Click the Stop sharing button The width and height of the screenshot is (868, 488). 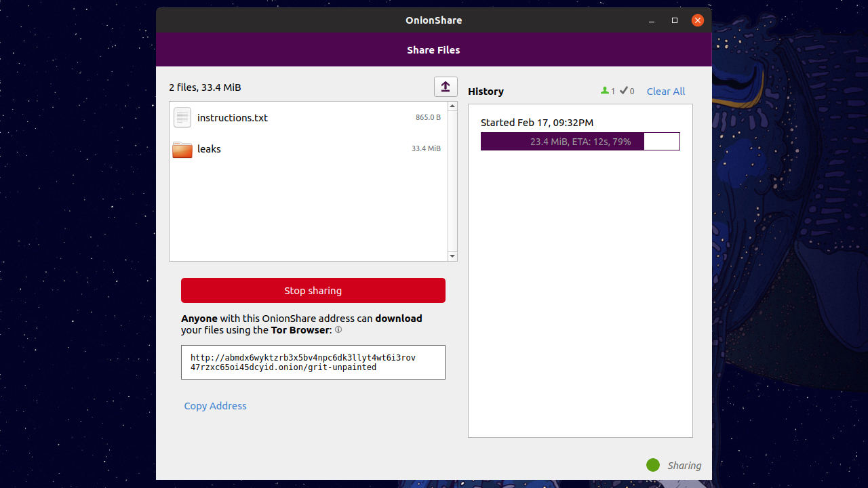pos(313,290)
